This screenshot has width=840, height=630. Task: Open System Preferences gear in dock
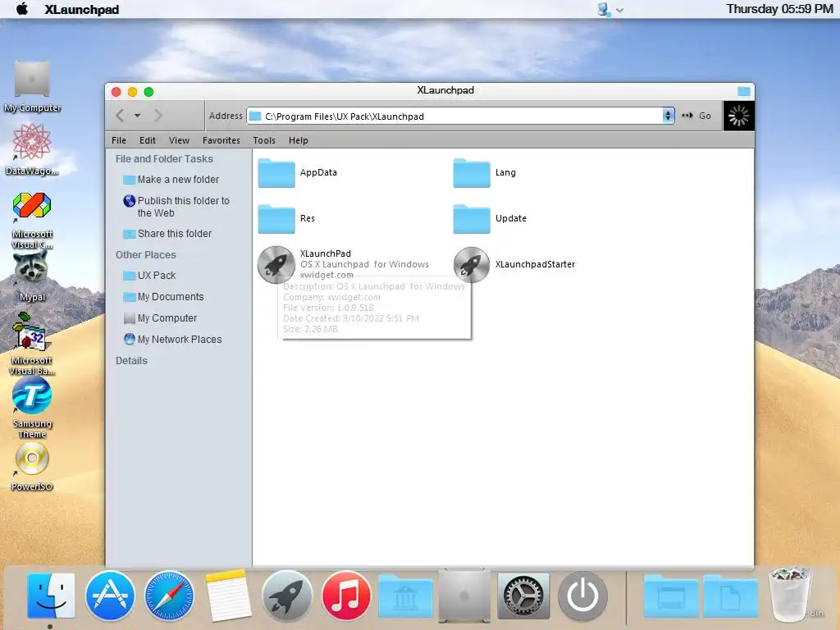pos(523,596)
